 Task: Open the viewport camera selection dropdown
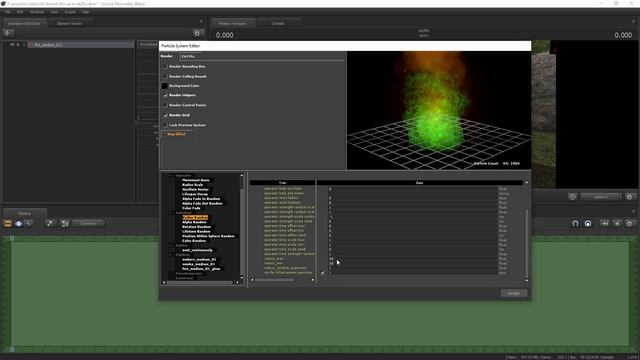click(x=600, y=197)
